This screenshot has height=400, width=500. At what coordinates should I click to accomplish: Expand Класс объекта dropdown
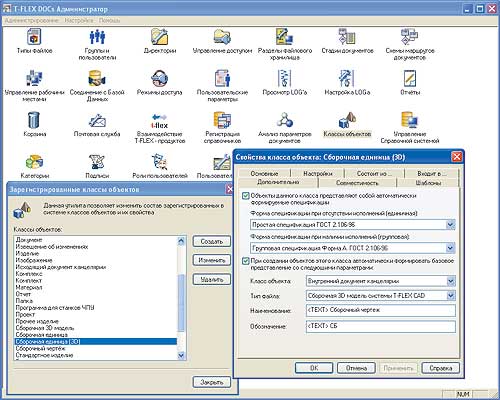[451, 281]
